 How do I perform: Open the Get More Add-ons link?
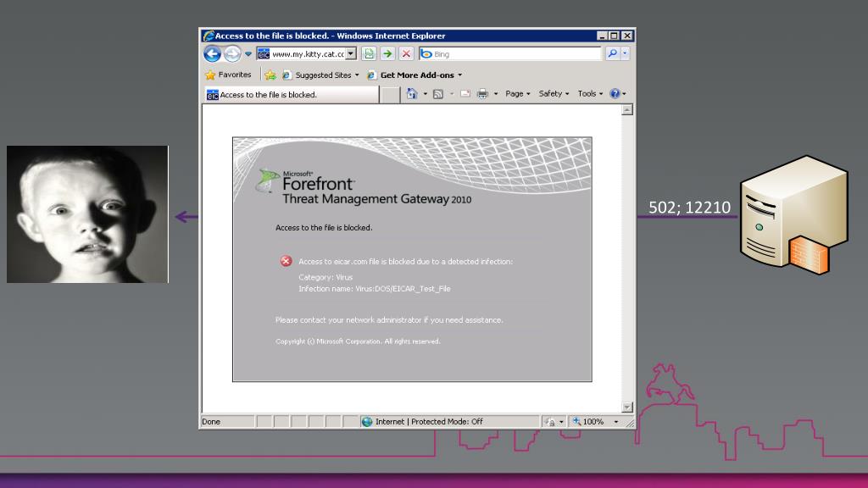click(x=415, y=75)
